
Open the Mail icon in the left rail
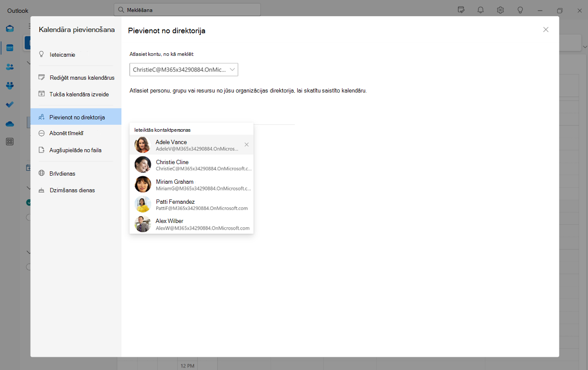(10, 29)
